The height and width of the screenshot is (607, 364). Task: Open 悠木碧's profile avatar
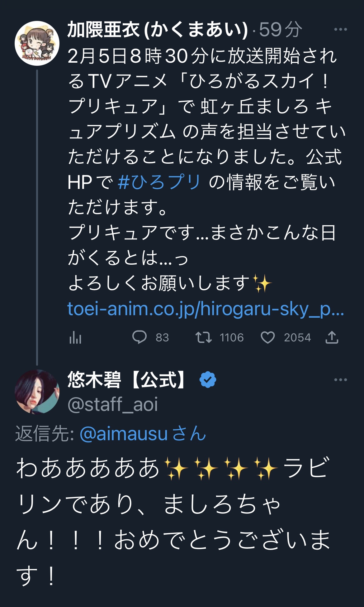point(37,392)
